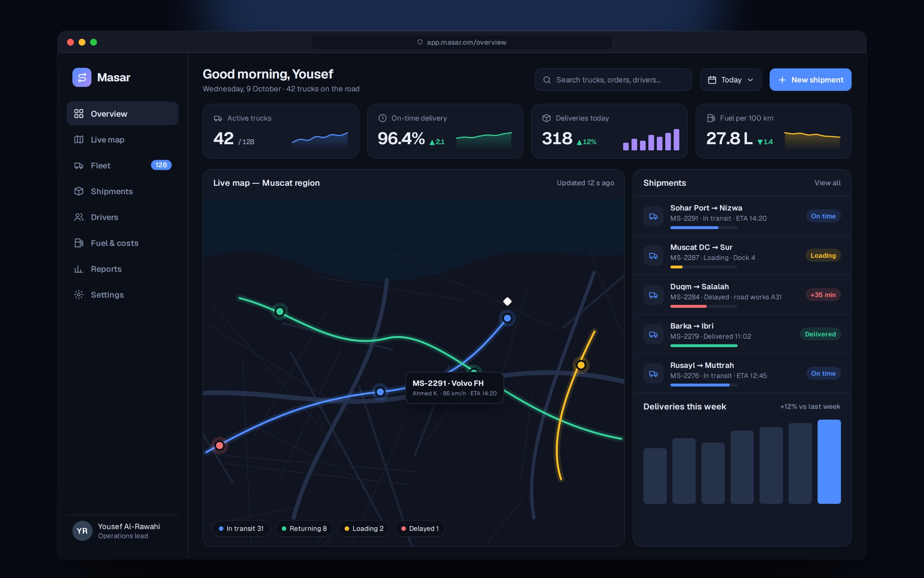
Task: Select Drivers in the sidebar
Action: (122, 217)
